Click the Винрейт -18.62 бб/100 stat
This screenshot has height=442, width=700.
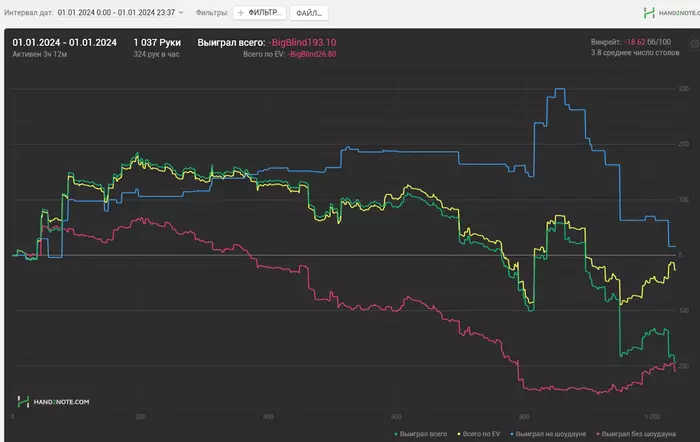click(x=631, y=42)
